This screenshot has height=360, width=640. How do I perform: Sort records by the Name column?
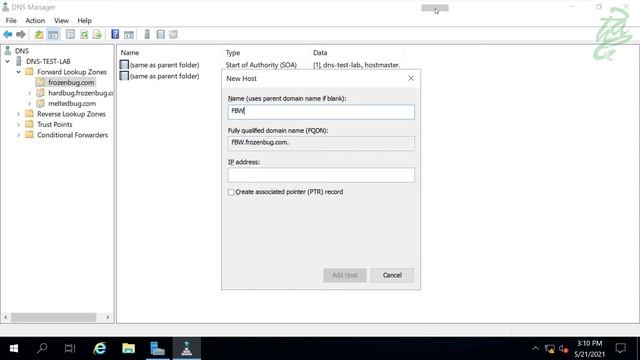point(130,53)
